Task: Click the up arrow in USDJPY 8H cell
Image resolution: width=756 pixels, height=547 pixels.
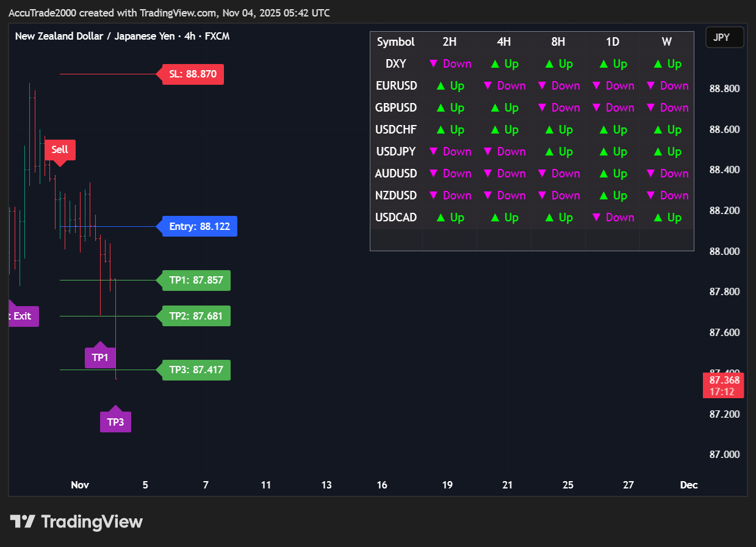Action: coord(549,152)
